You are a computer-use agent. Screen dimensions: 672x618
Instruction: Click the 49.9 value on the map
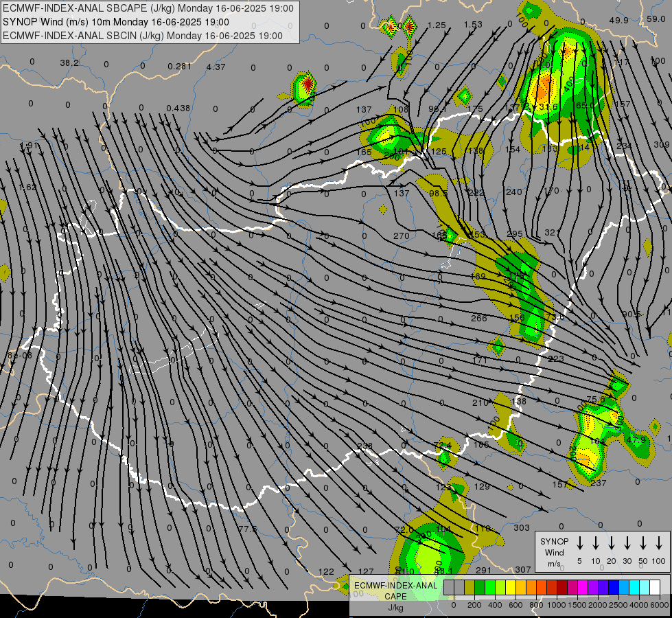(619, 20)
